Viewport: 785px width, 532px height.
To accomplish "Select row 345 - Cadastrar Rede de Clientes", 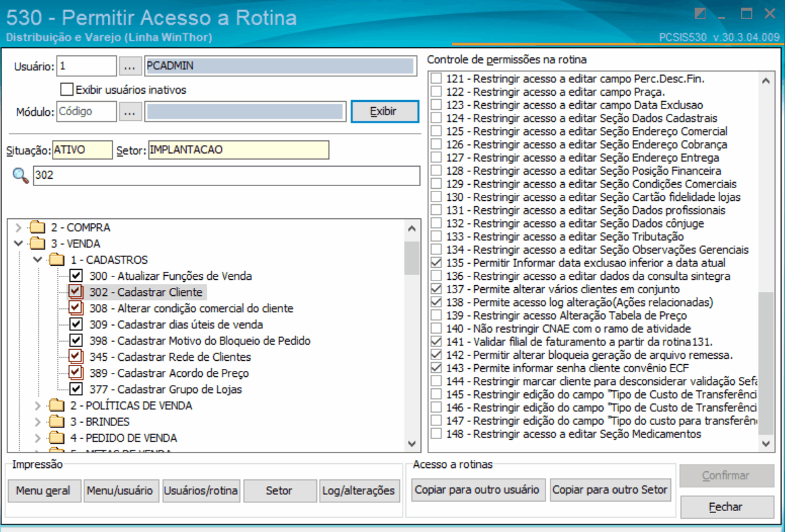I will (170, 357).
